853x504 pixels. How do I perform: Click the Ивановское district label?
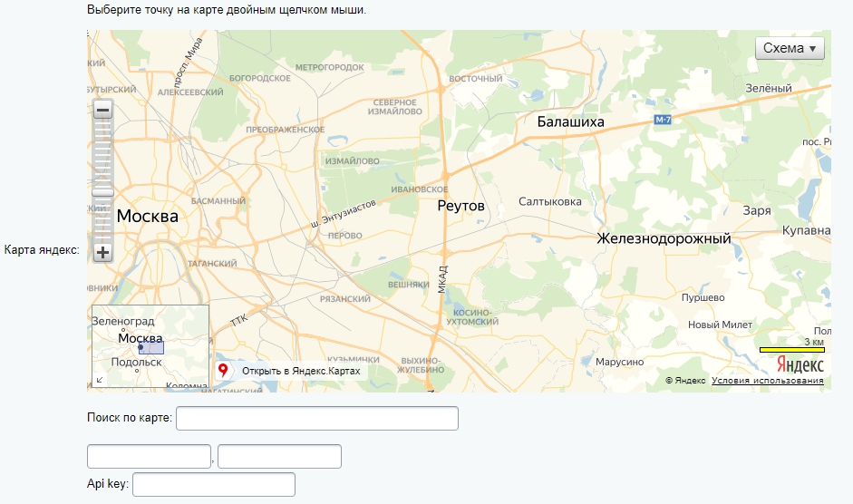click(420, 189)
